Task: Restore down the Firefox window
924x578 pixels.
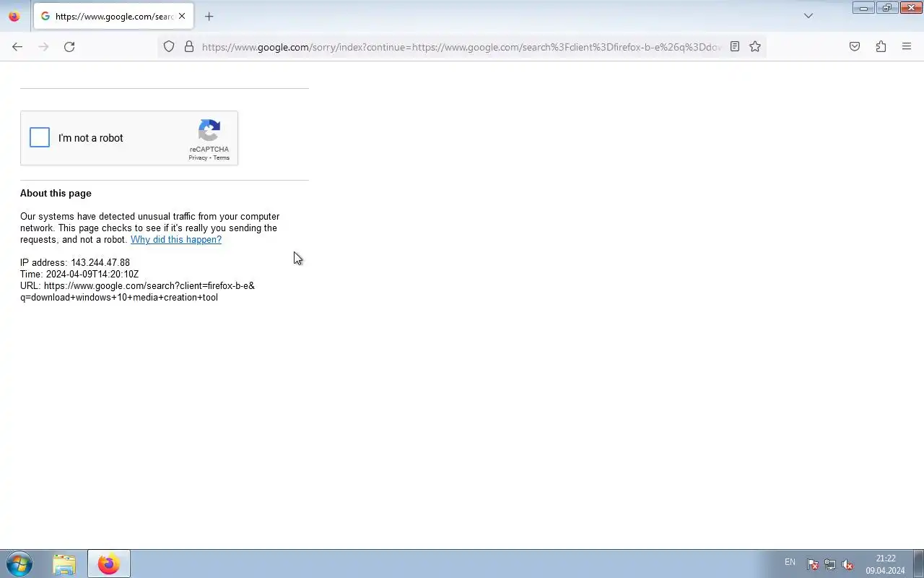Action: [887, 8]
